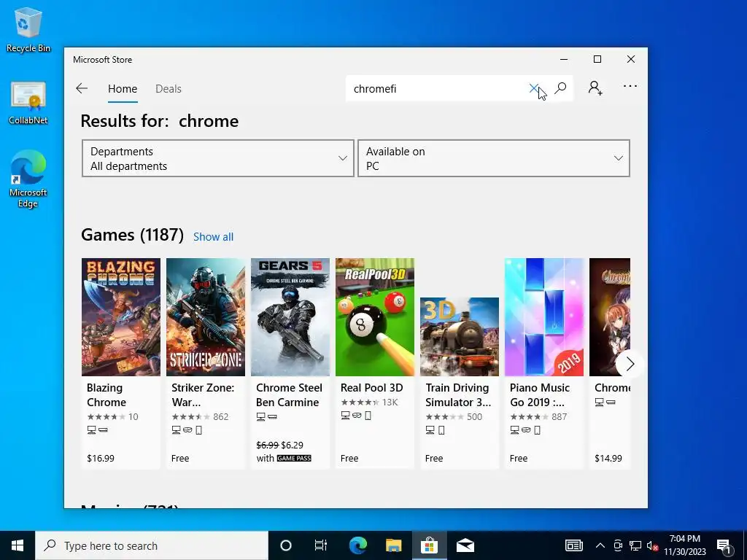
Task: Open Train Driving Simulator 3D cover
Action: [460, 337]
